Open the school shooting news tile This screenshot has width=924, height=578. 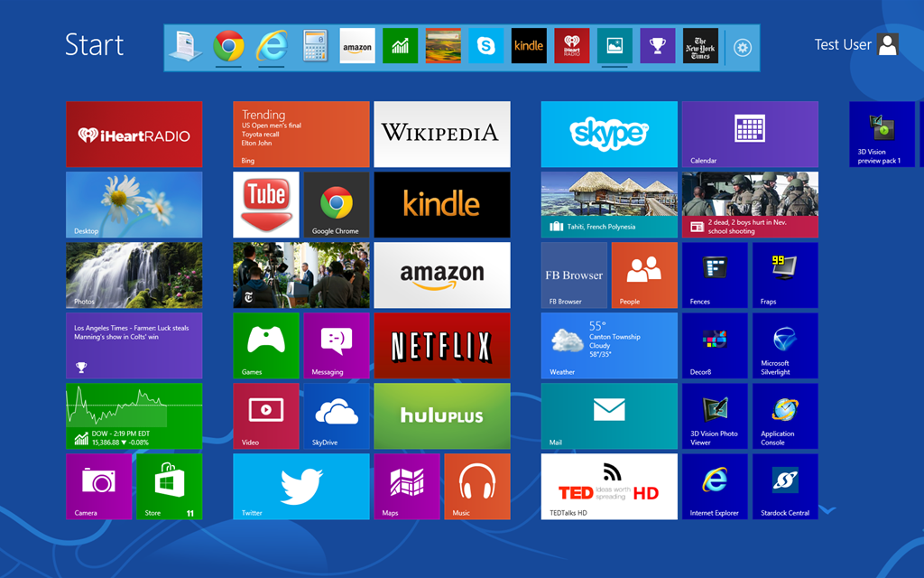(750, 205)
